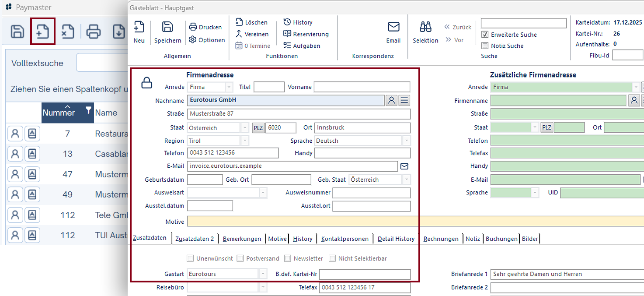Switch to the Kontaktpersonen tab
The width and height of the screenshot is (644, 296).
point(345,239)
